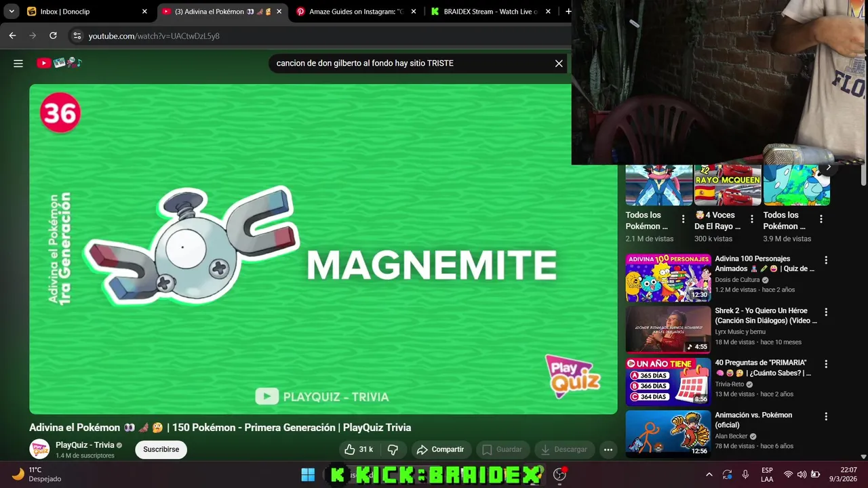Open options for 4 Voces De El Rayo video
Screen dimensions: 868x488
[751, 219]
